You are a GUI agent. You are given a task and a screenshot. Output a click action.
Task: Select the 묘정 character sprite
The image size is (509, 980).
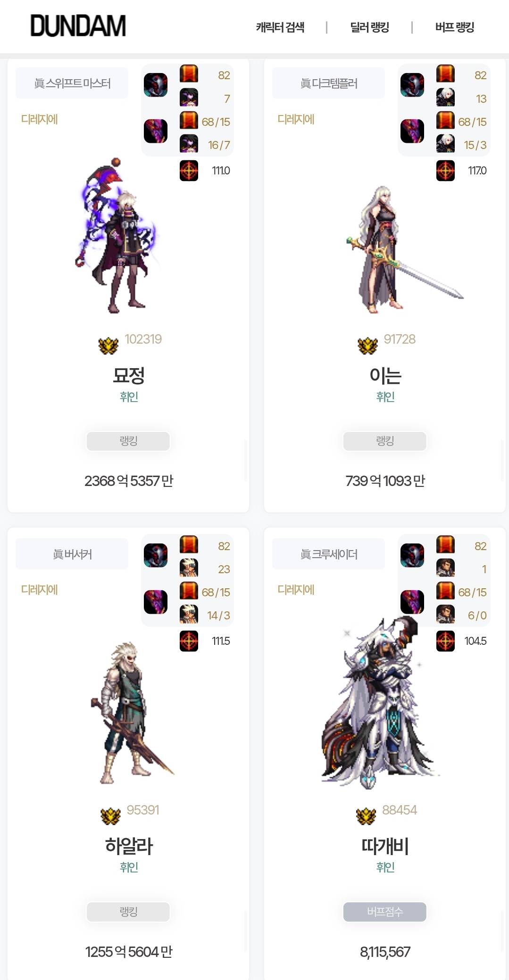[117, 236]
